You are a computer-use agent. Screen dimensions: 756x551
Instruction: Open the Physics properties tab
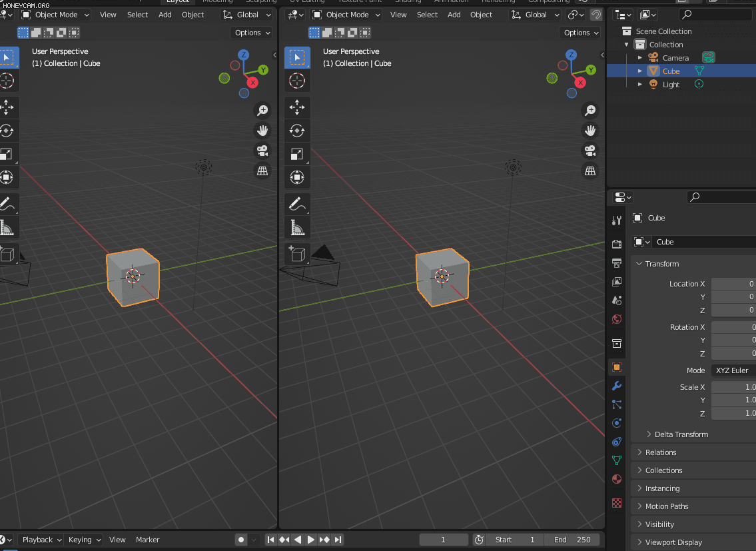617,423
